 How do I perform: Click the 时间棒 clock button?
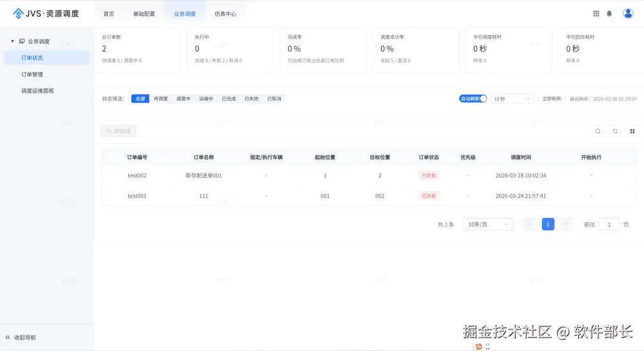[118, 131]
